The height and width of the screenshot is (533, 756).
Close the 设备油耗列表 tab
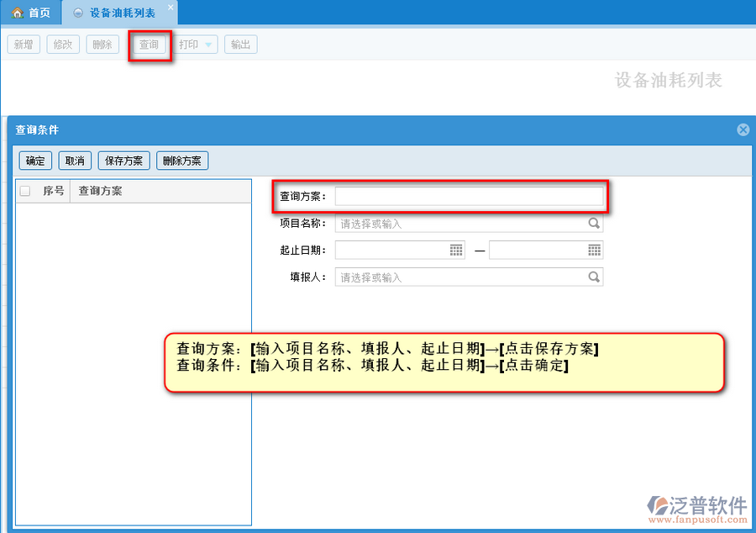click(x=171, y=8)
